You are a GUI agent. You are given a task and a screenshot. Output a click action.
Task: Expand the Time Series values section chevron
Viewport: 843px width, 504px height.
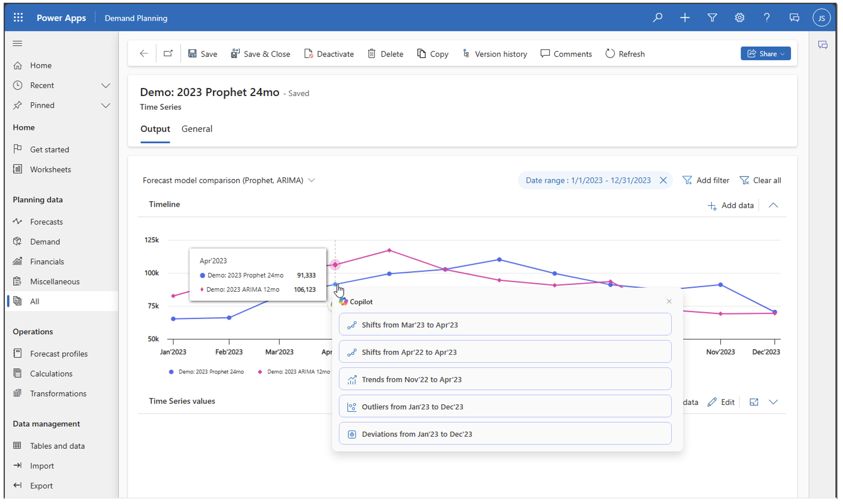click(773, 402)
